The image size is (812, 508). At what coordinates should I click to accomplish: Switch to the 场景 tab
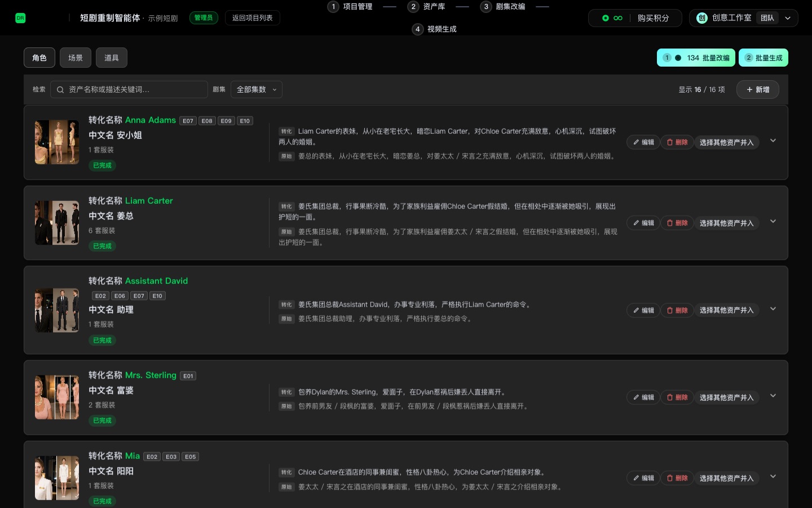pyautogui.click(x=76, y=58)
